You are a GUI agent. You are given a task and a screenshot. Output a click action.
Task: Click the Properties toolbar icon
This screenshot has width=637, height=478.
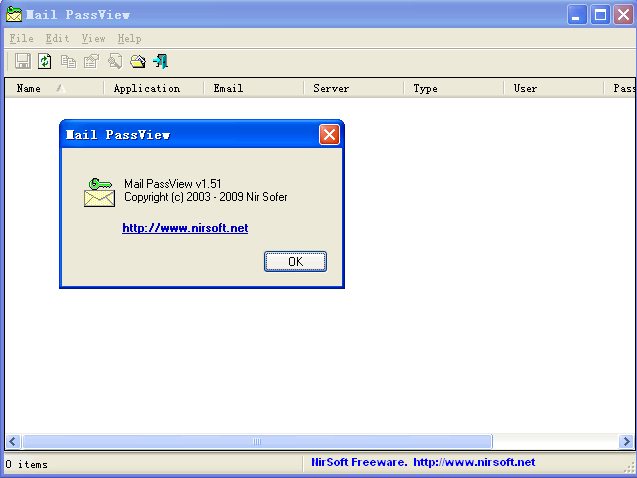tap(91, 62)
